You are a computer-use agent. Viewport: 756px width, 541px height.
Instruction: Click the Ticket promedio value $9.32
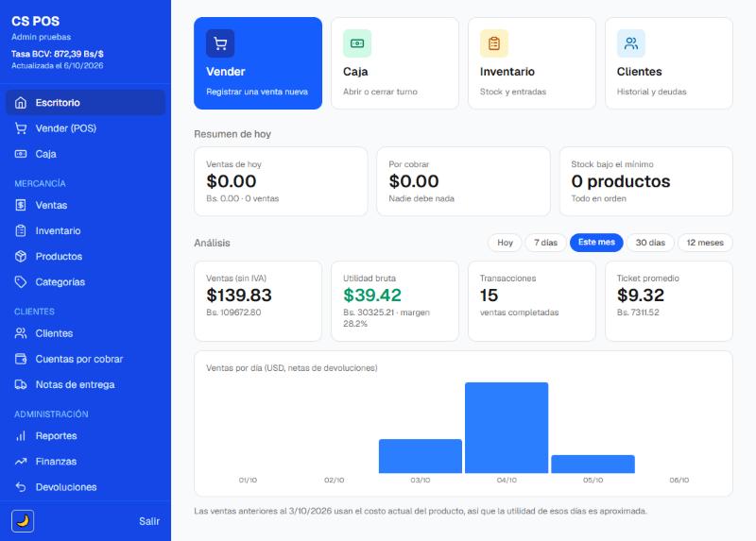click(x=641, y=296)
